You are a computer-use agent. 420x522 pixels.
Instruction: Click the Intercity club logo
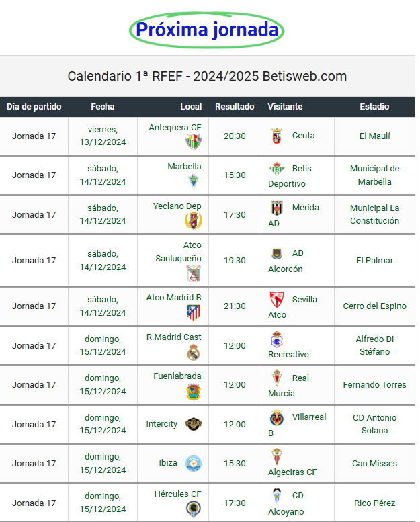194,424
